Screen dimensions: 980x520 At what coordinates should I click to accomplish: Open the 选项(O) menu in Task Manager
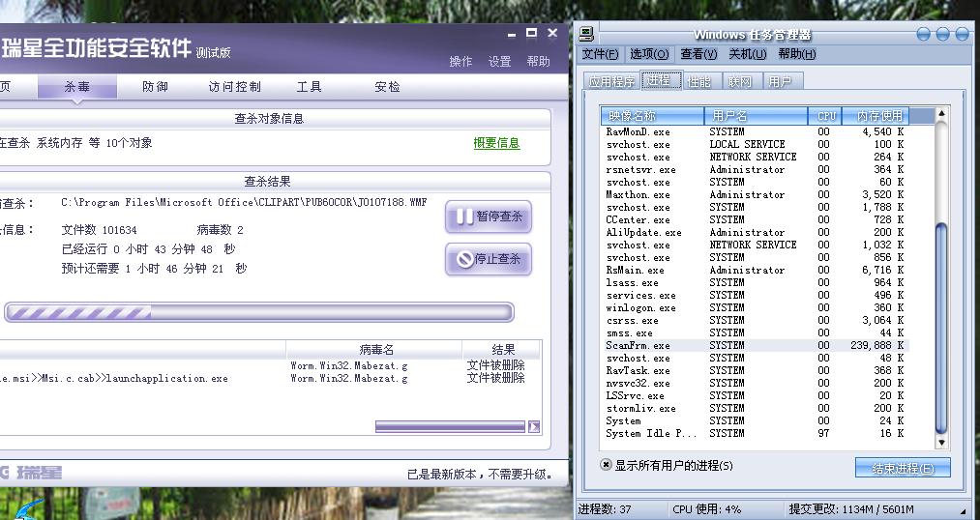click(x=649, y=54)
